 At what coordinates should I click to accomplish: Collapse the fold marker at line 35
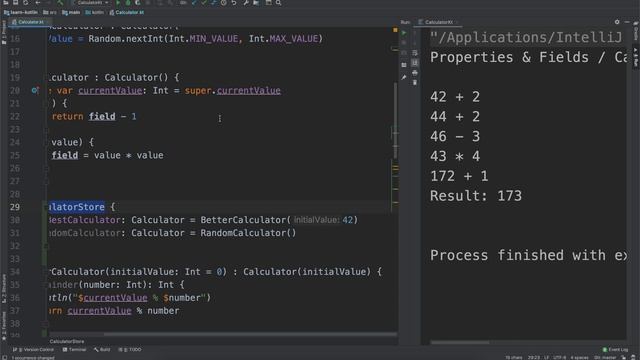pos(46,285)
